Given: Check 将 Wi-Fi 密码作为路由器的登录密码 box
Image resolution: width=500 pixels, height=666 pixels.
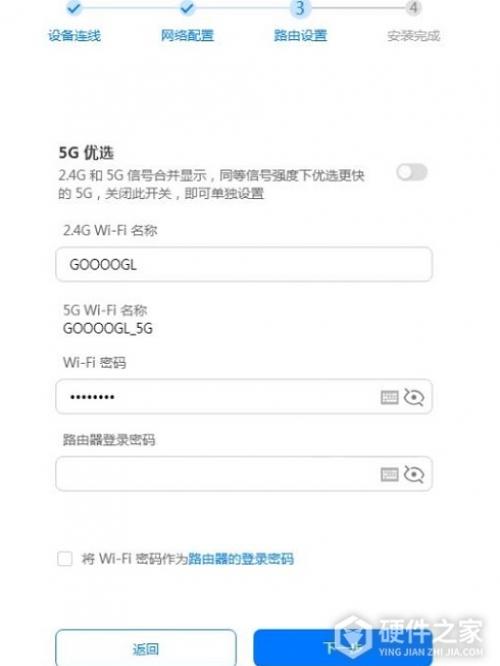Looking at the screenshot, I should point(65,559).
